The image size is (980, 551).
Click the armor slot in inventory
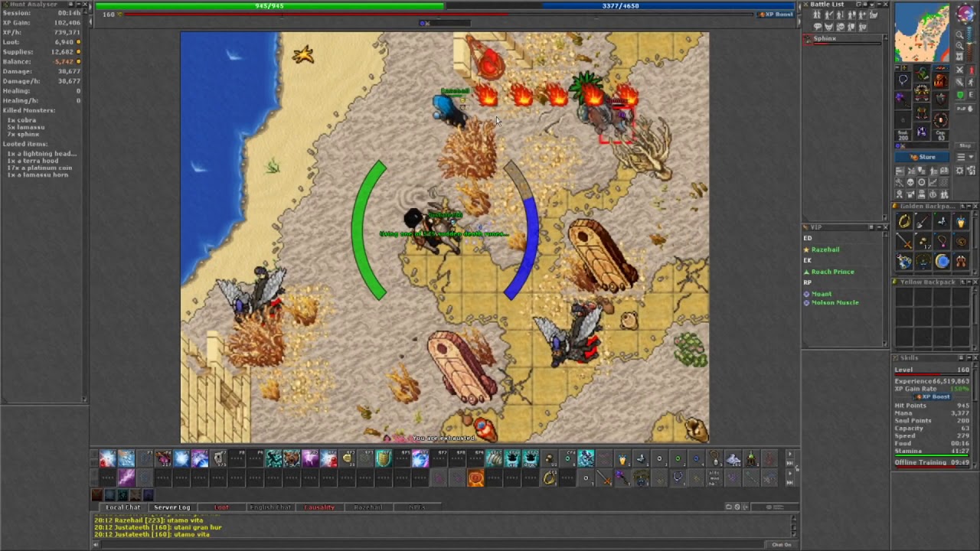click(922, 93)
